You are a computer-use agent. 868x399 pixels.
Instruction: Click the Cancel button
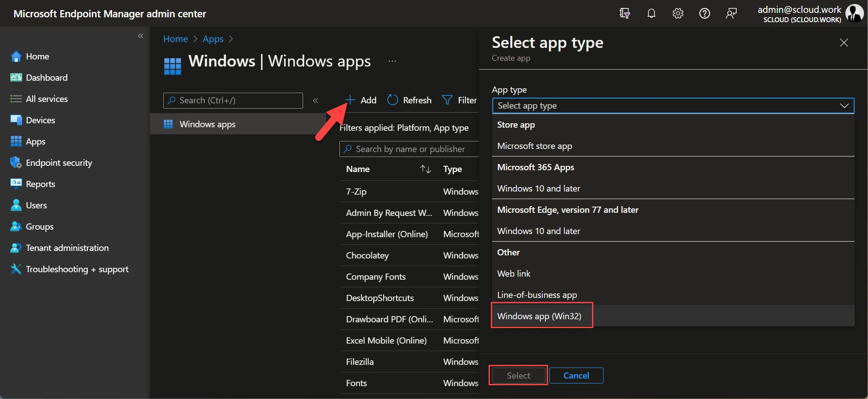pyautogui.click(x=576, y=376)
